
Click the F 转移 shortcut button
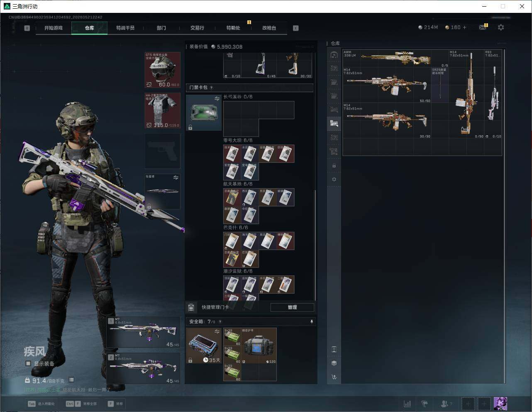(x=115, y=404)
